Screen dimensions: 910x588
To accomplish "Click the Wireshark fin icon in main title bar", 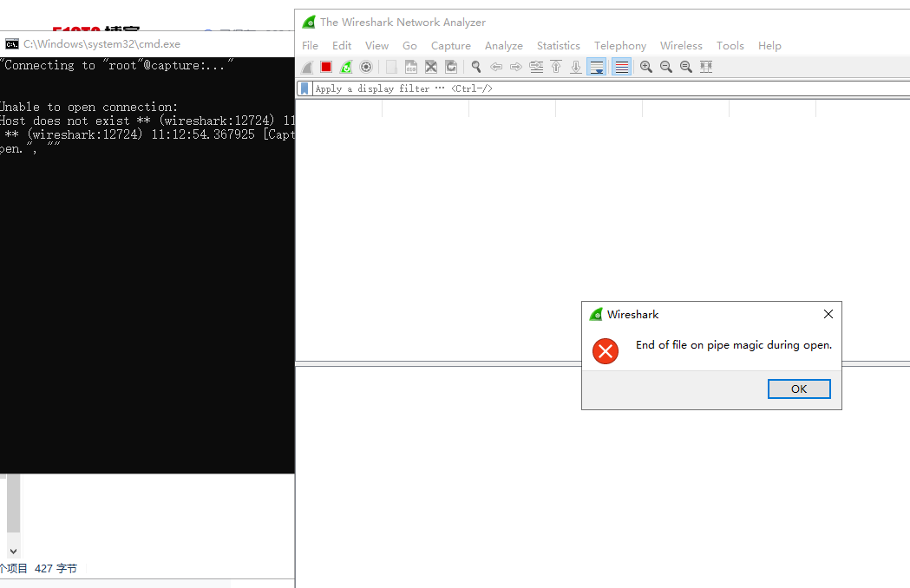I will tap(309, 22).
